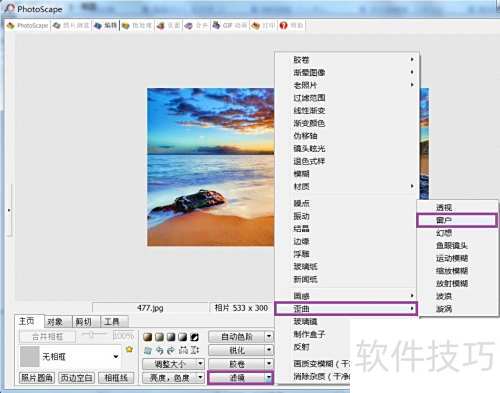Open dropdown arrow beside 亮度,色度 button
Screen dimensions: 500x393
point(200,377)
